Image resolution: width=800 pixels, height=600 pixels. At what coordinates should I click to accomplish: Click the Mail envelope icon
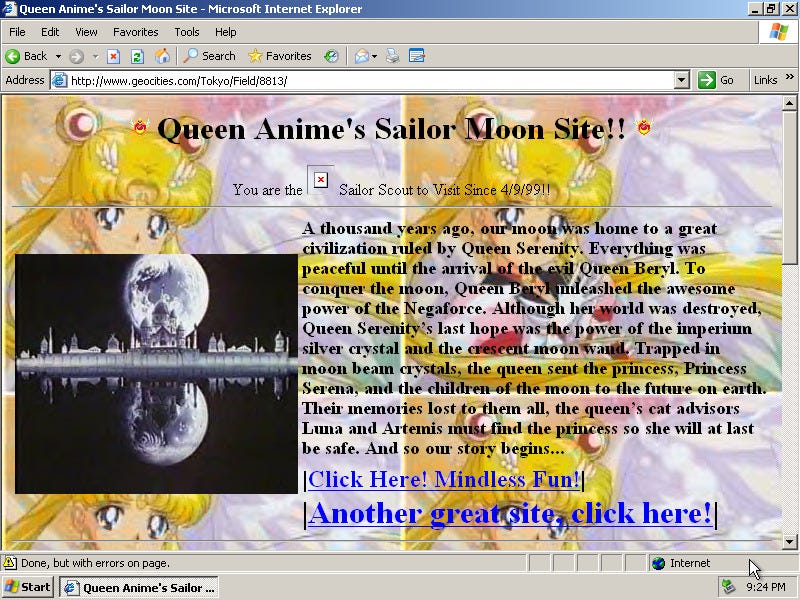[x=361, y=56]
